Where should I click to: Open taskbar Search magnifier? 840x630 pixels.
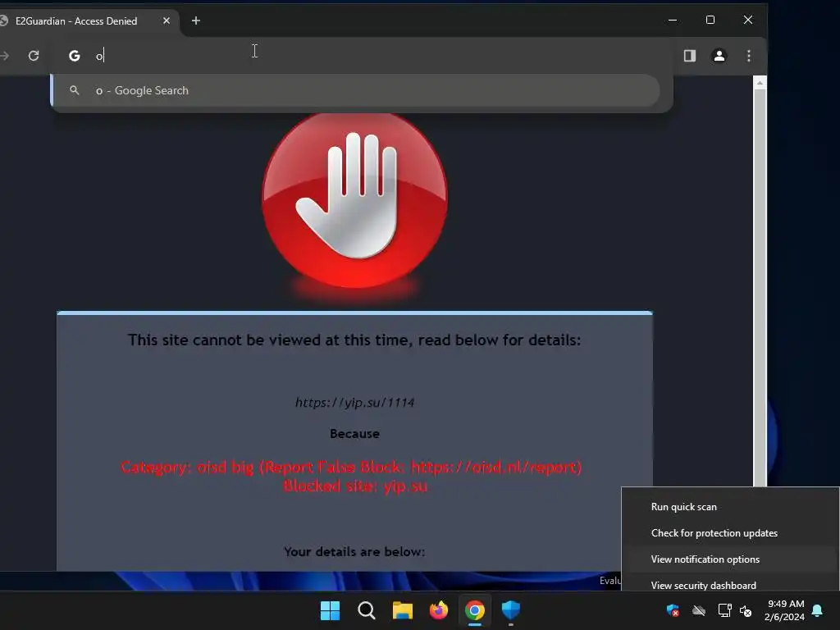[367, 610]
